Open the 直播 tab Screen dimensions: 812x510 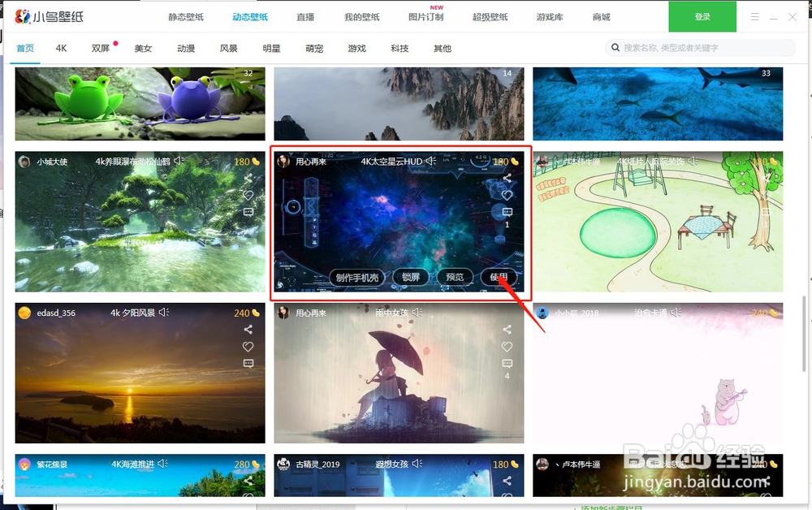305,17
